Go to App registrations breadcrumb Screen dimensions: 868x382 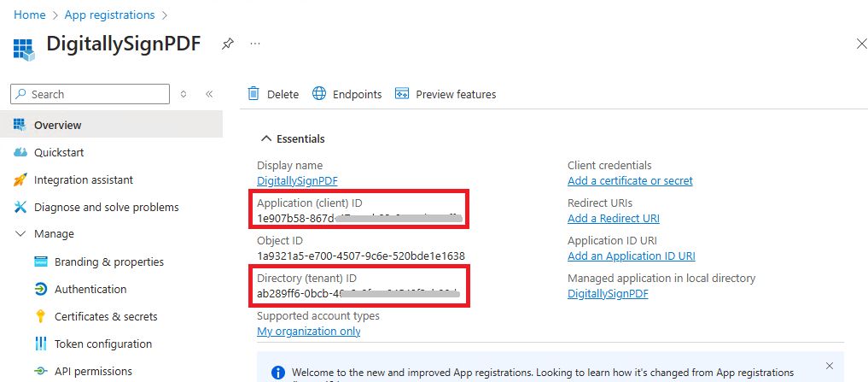tap(109, 15)
